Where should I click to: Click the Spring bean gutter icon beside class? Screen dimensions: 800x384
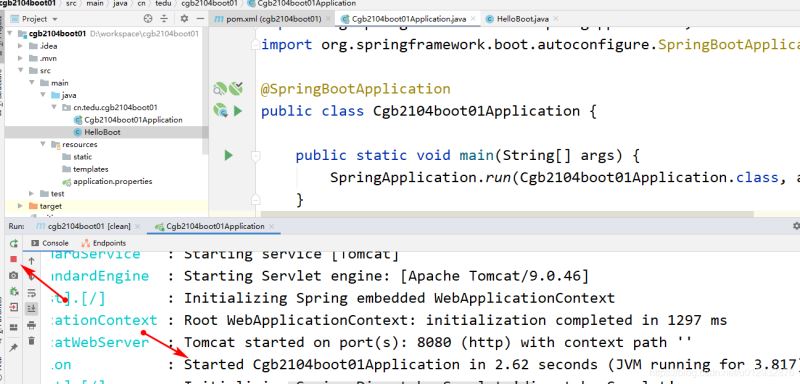pyautogui.click(x=220, y=110)
